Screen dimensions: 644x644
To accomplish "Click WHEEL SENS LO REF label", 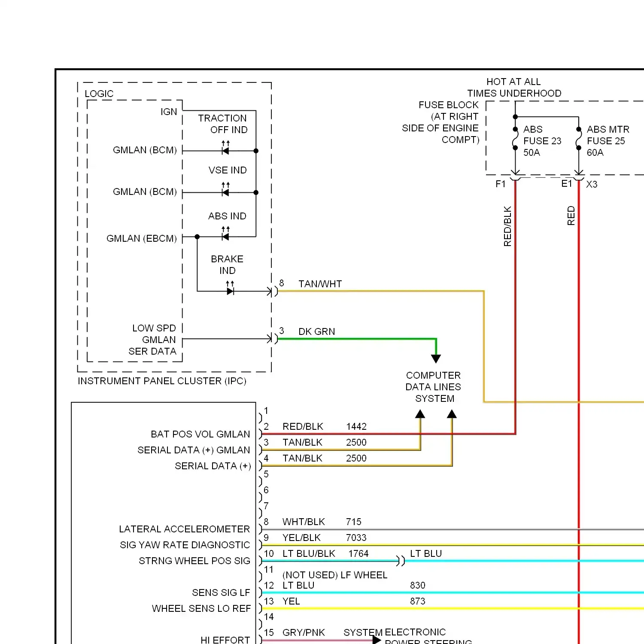I will (201, 608).
